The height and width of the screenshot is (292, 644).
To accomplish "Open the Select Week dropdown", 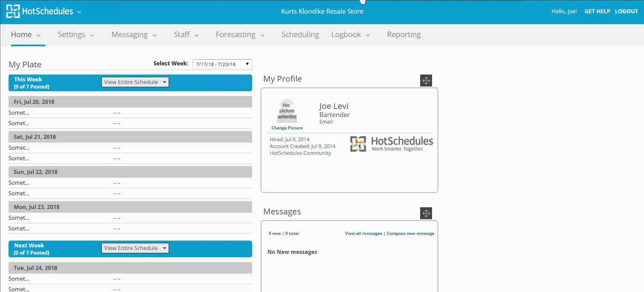I will (222, 64).
